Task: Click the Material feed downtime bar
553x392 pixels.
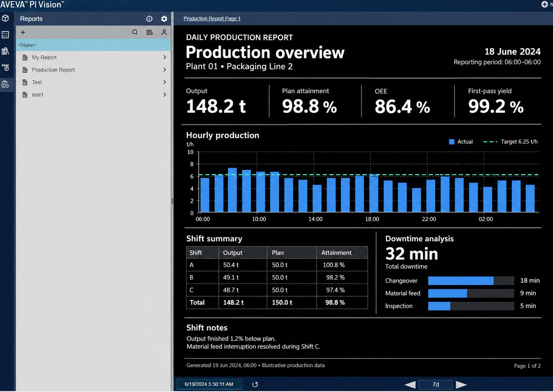Action: coord(448,293)
